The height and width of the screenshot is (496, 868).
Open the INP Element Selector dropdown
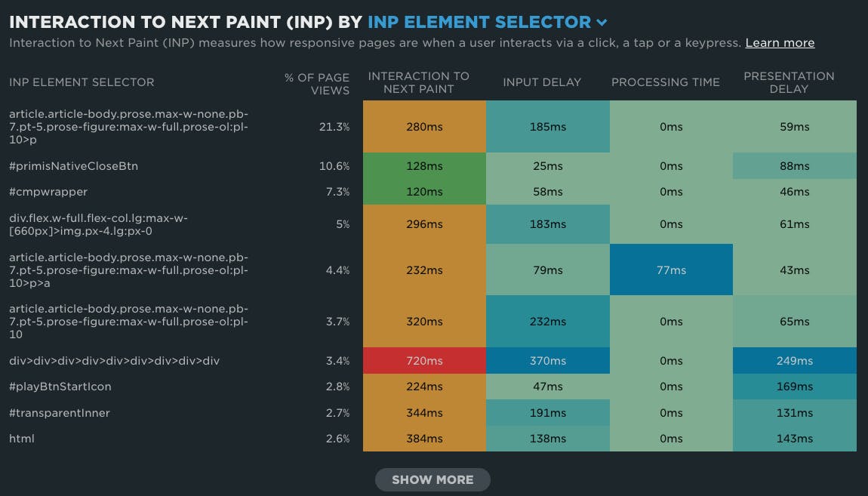[487, 23]
